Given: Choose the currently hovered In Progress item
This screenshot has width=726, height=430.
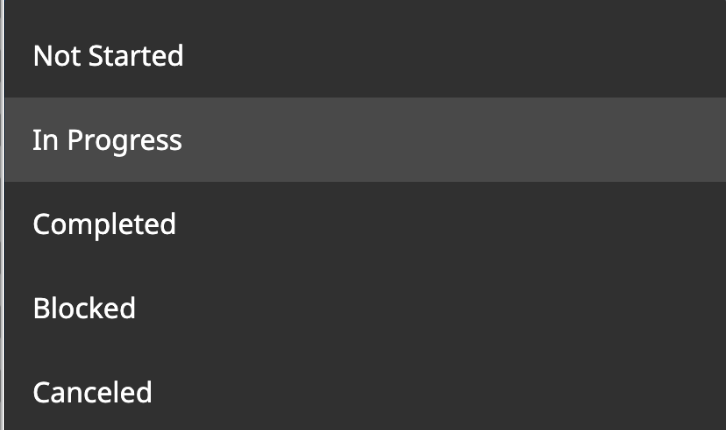Looking at the screenshot, I should pyautogui.click(x=365, y=140).
